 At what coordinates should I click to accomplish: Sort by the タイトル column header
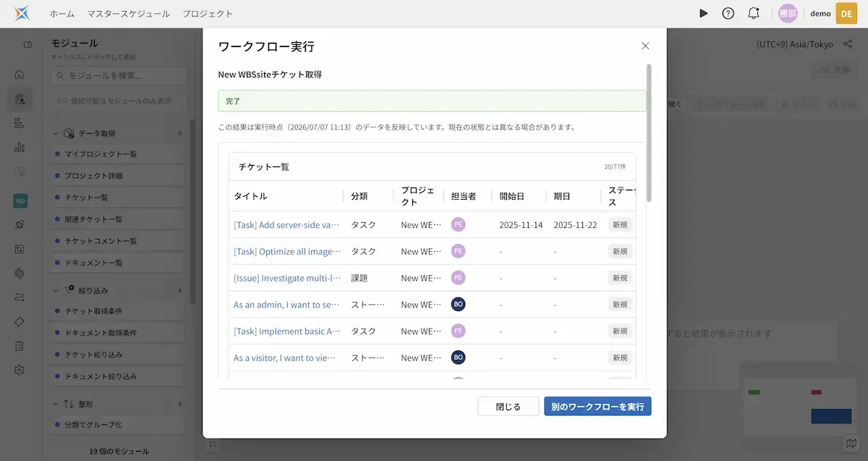[250, 196]
